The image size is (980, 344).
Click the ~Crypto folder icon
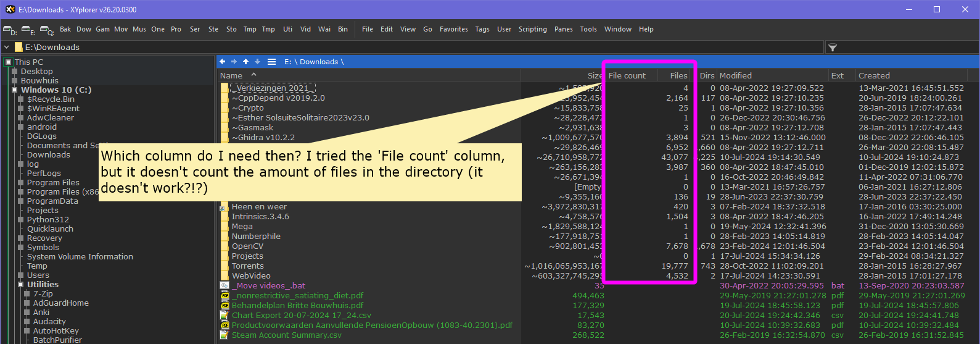tap(224, 108)
